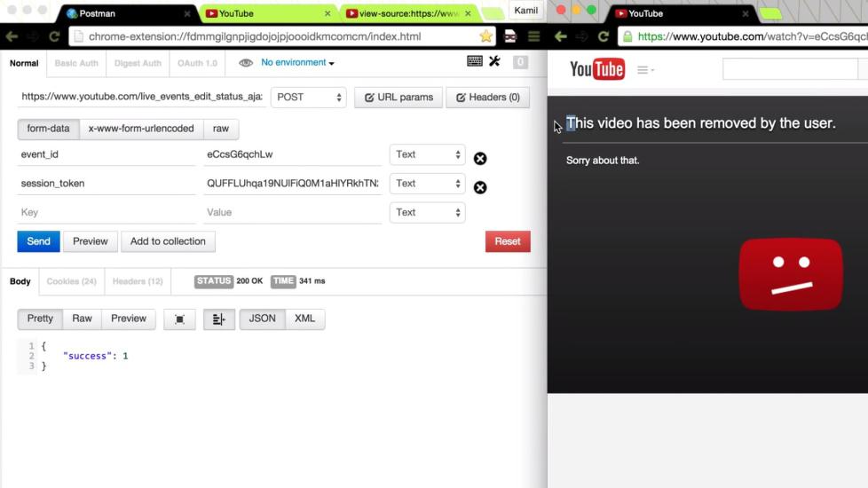Viewport: 868px width, 488px height.
Task: Click the Postman window address bar
Action: (282, 36)
